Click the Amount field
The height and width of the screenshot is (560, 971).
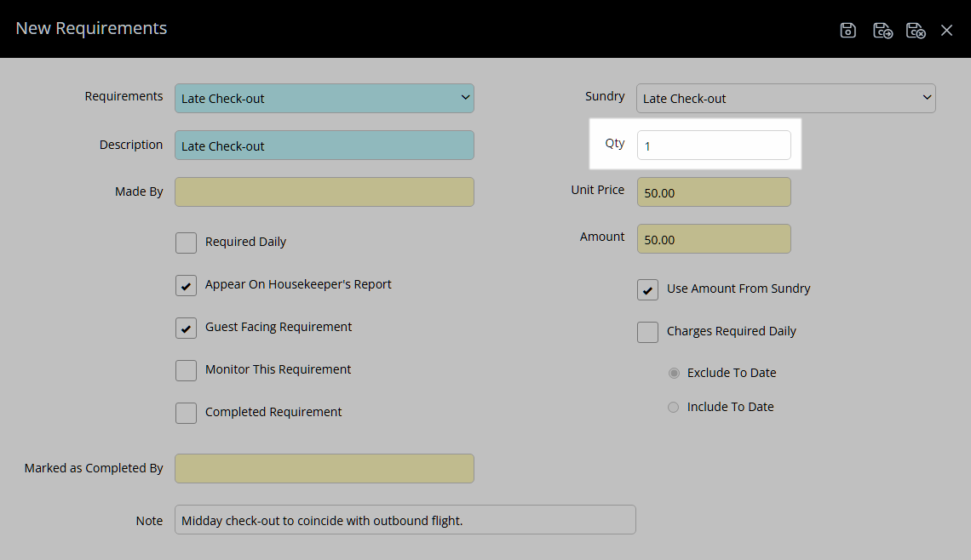pos(714,239)
